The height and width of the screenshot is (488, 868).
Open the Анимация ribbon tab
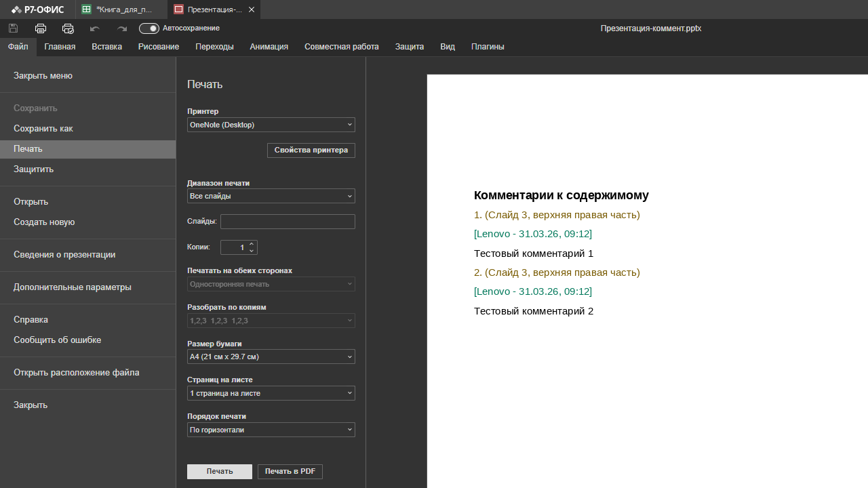tap(269, 47)
